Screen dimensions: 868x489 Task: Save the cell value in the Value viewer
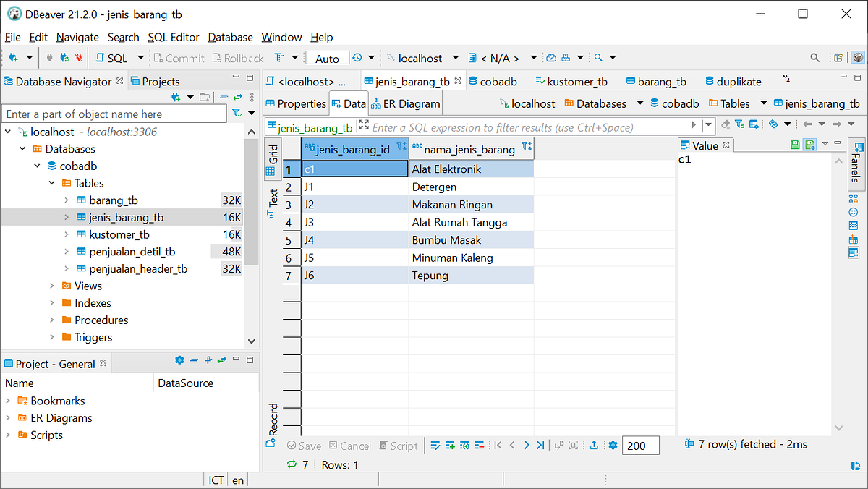[x=794, y=144]
